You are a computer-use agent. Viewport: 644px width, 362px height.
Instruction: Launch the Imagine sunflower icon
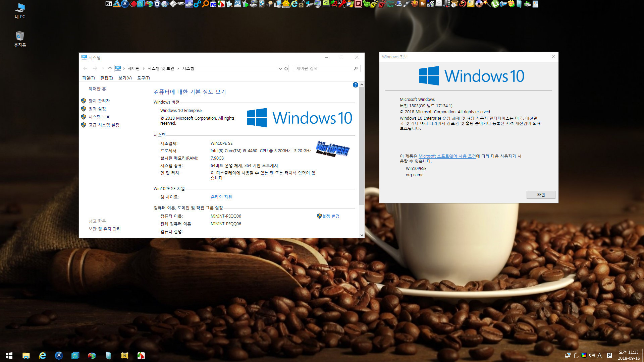(x=286, y=4)
